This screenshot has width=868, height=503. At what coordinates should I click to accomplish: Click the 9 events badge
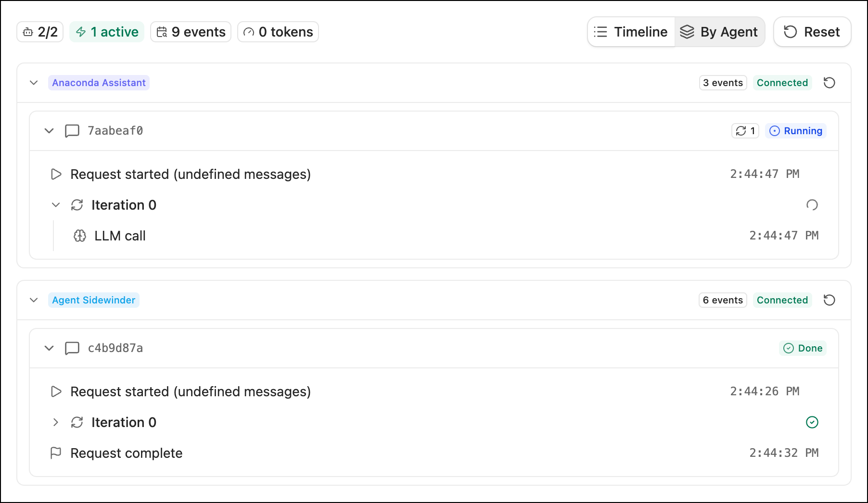coord(191,32)
